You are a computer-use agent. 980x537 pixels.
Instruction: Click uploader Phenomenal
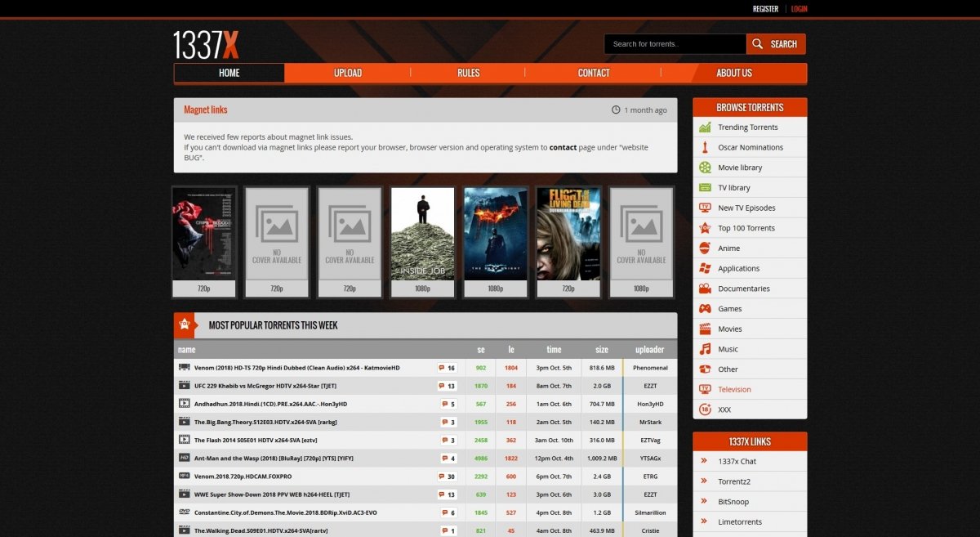650,368
